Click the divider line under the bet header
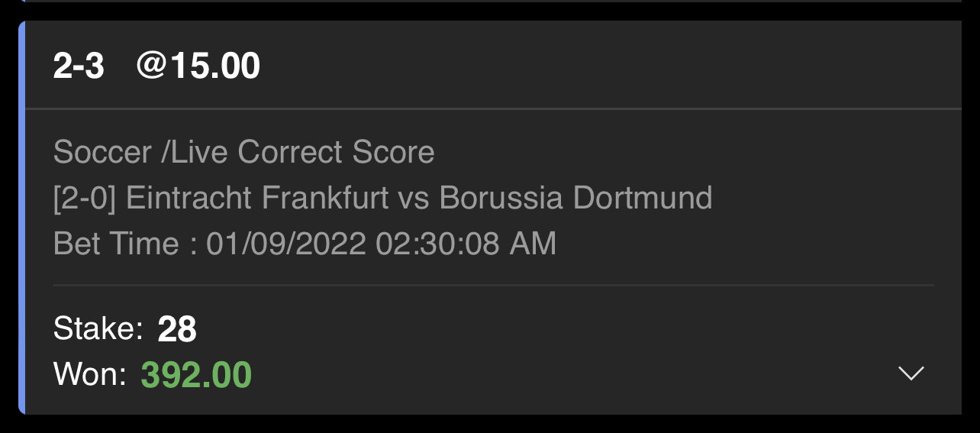980x433 pixels. click(493, 109)
